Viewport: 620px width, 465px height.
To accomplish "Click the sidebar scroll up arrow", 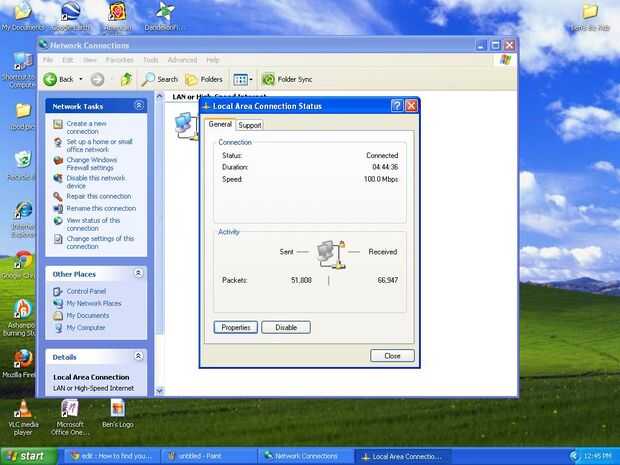I will coord(159,96).
